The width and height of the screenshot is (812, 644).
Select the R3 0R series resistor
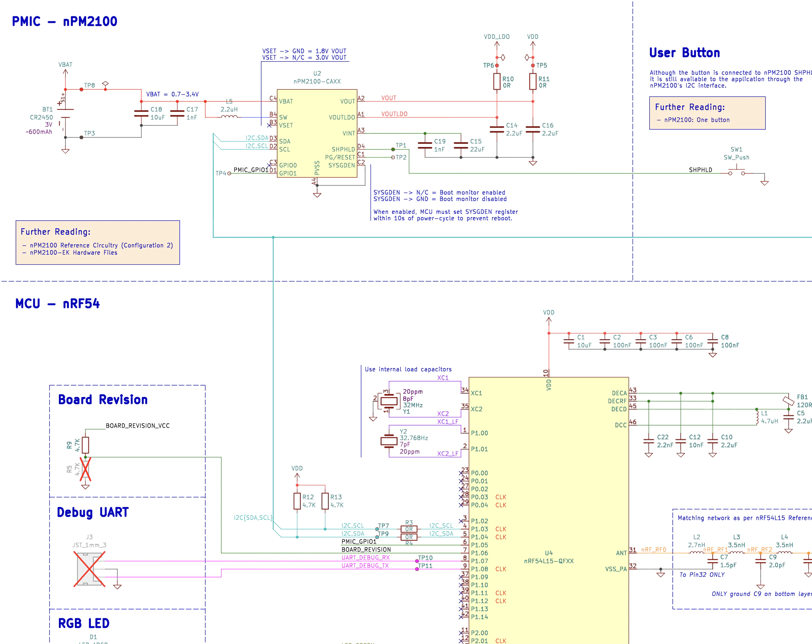click(x=409, y=529)
